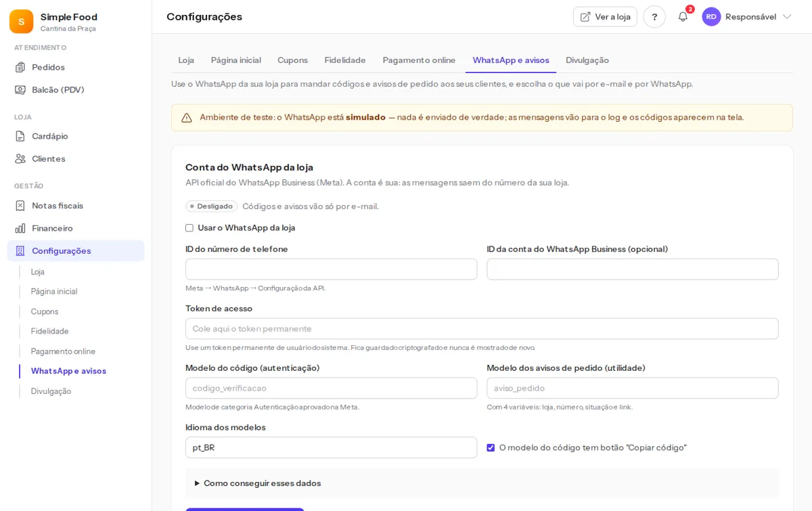Click the RD user avatar
812x511 pixels.
click(x=711, y=17)
